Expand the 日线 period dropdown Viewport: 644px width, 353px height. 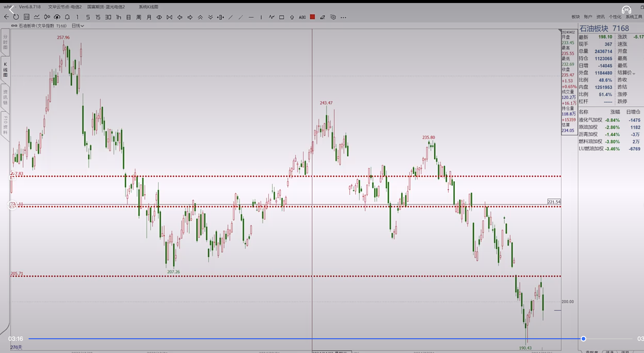coord(78,26)
